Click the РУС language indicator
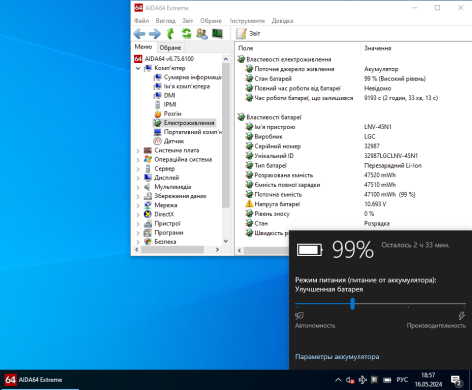Image resolution: width=472 pixels, height=390 pixels. [x=402, y=380]
